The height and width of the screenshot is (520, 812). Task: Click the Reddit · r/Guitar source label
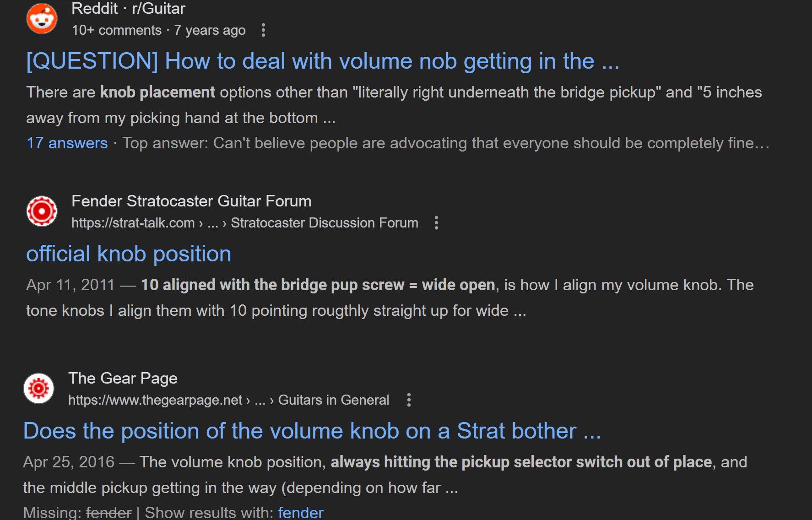point(128,9)
